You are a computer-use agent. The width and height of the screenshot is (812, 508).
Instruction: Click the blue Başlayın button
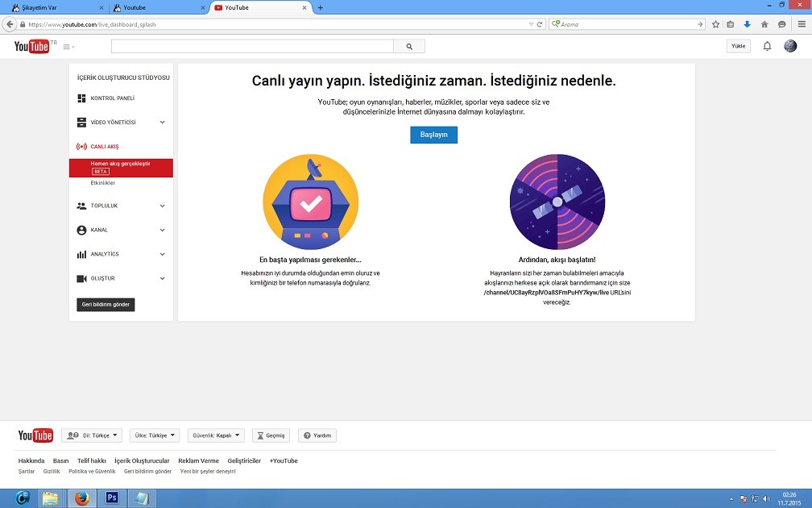click(x=433, y=135)
